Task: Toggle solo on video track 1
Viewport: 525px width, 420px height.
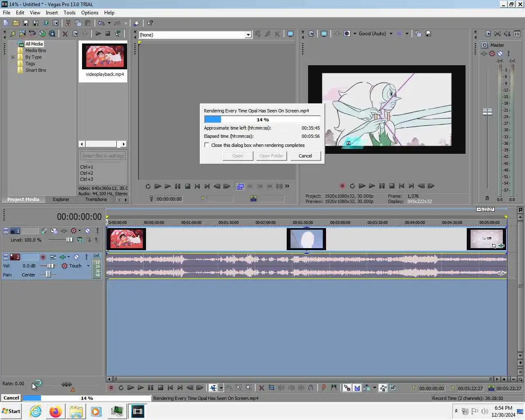Action: tap(97, 231)
